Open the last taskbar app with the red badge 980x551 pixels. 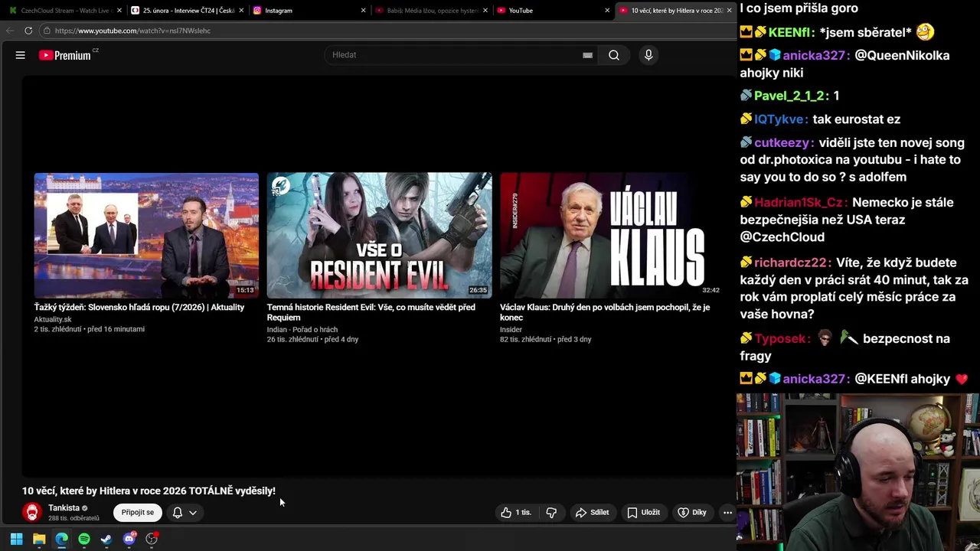pos(152,540)
